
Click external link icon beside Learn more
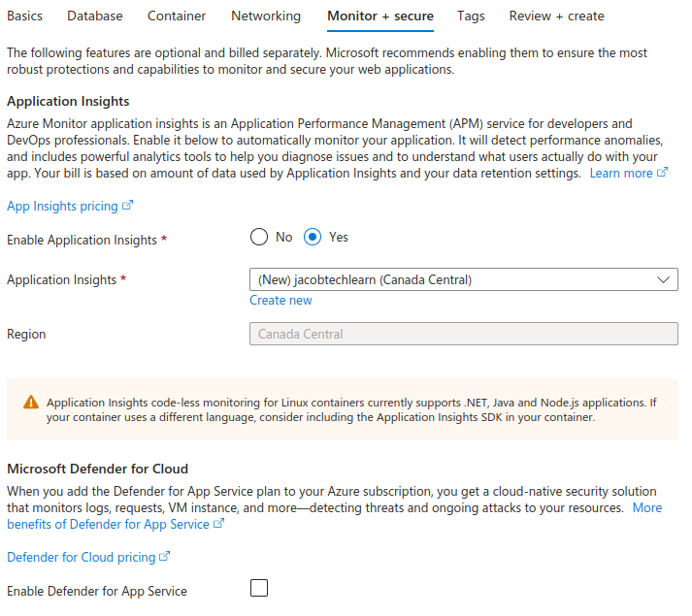coord(662,174)
